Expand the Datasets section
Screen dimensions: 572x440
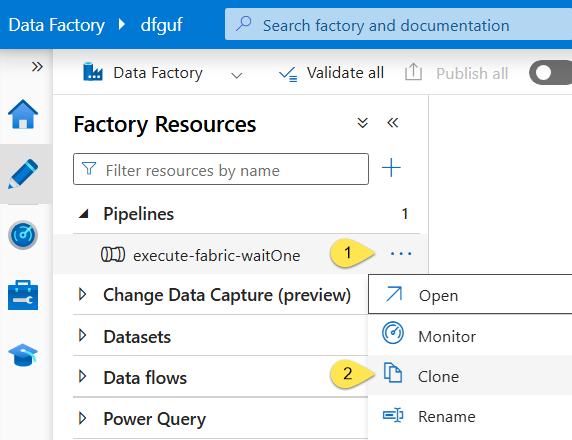click(x=83, y=335)
